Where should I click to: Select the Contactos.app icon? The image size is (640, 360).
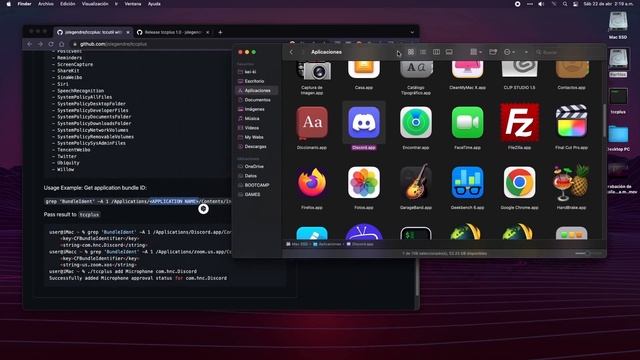coord(571,69)
